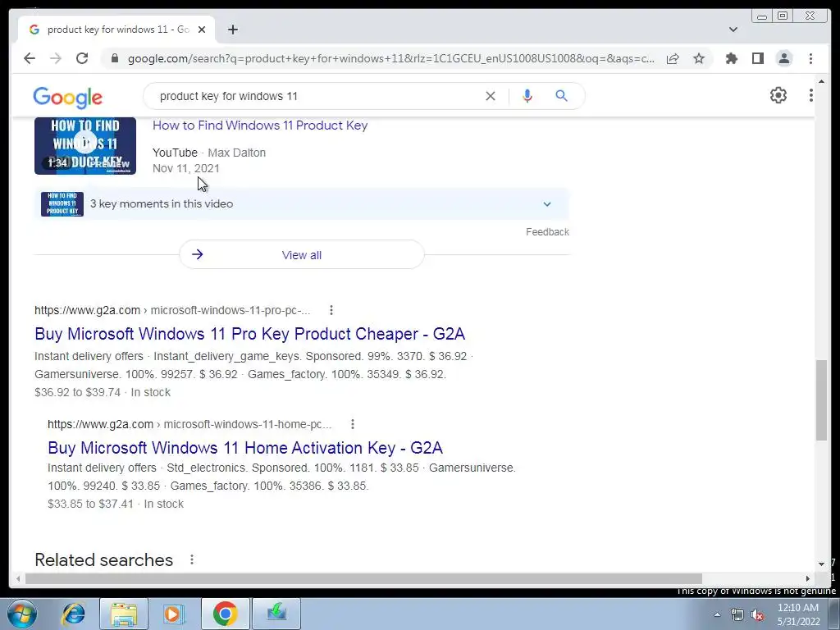Open 'How to Find Windows 11 Product Key' link
The width and height of the screenshot is (840, 630).
[x=260, y=126]
